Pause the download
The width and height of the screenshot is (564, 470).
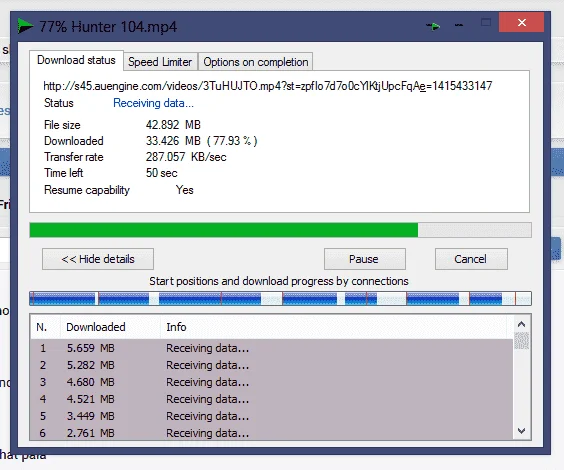(365, 259)
